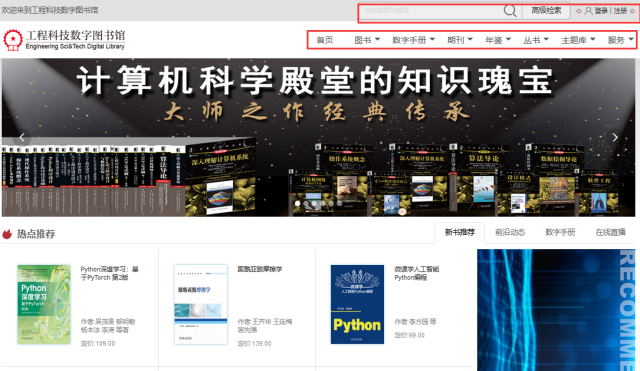The image size is (640, 371).
Task: Select the first carousel indicator dot
Action: (x=298, y=203)
